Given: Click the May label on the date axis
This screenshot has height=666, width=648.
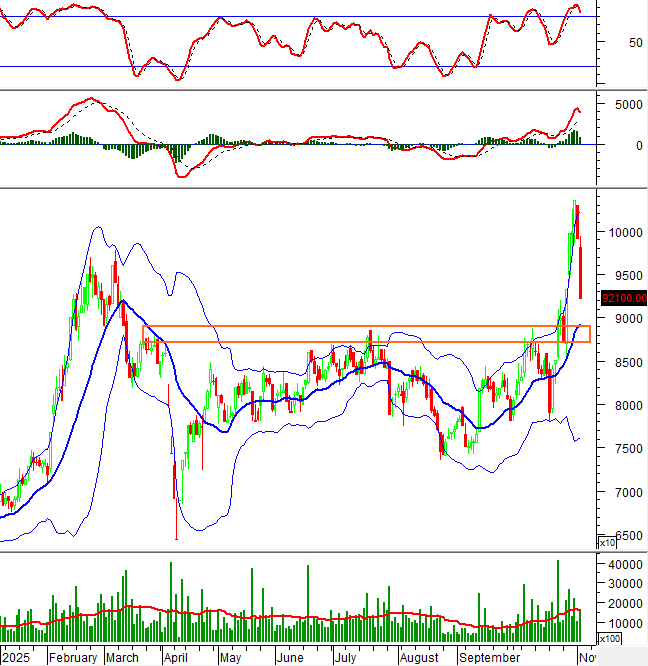Looking at the screenshot, I should (x=229, y=658).
